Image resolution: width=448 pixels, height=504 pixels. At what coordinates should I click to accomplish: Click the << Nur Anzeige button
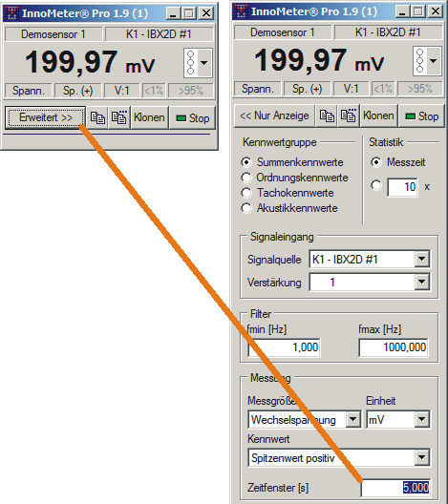tap(274, 115)
